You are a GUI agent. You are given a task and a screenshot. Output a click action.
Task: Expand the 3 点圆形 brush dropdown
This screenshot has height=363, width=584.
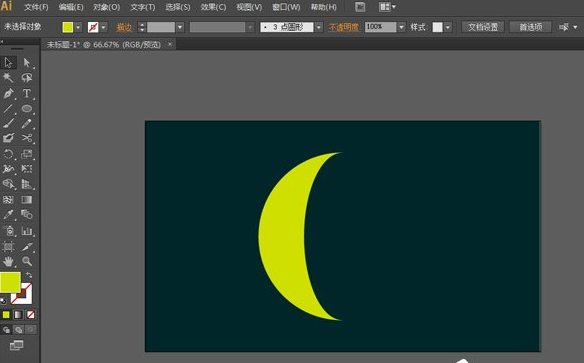pyautogui.click(x=319, y=27)
